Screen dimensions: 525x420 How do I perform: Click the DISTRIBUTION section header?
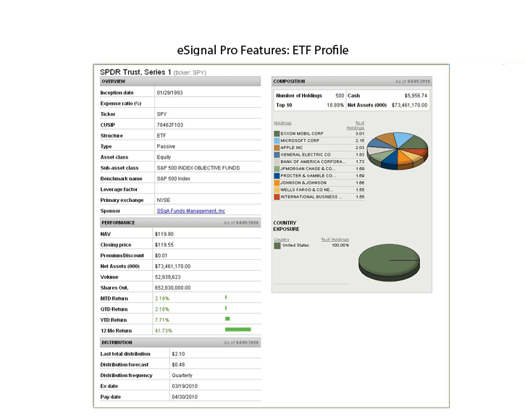click(x=180, y=343)
